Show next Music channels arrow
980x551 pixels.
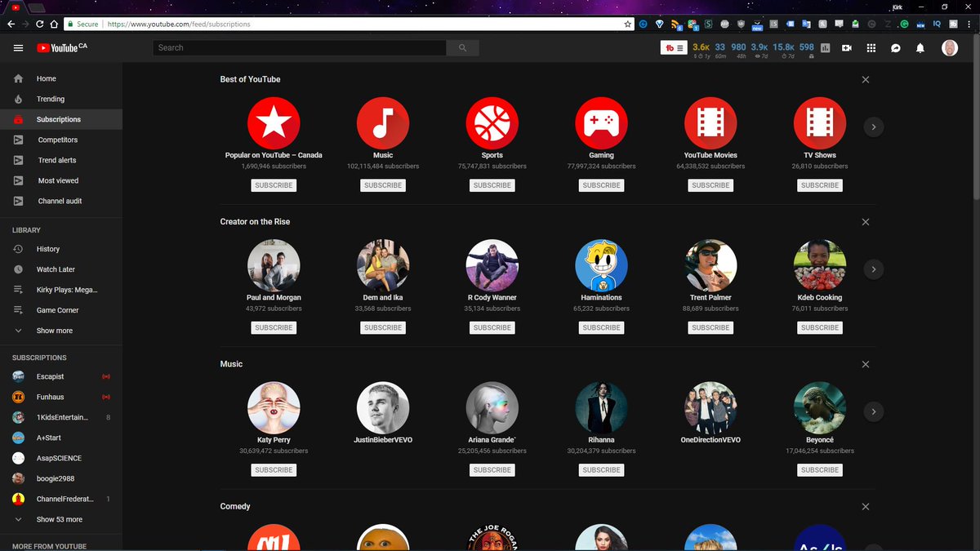tap(874, 411)
